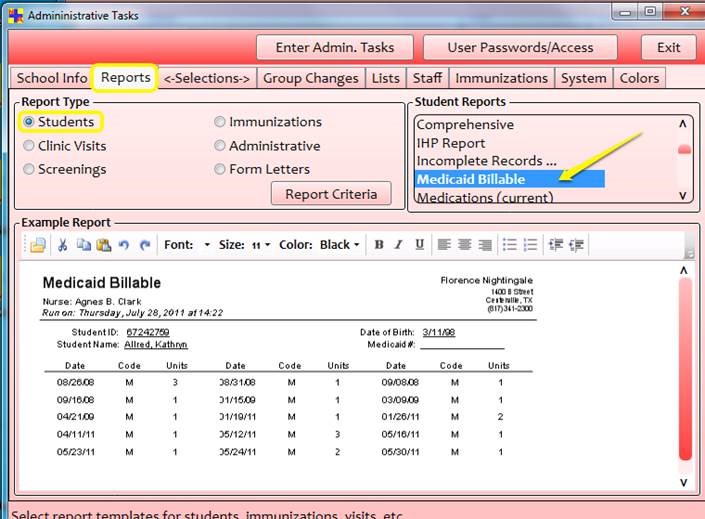The height and width of the screenshot is (519, 705).
Task: Open the Group Changes tab
Action: (x=311, y=78)
